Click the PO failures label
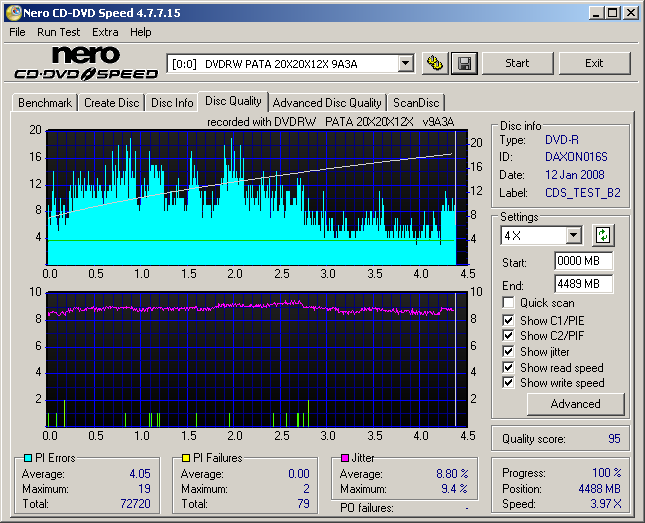The image size is (645, 523). click(x=367, y=508)
